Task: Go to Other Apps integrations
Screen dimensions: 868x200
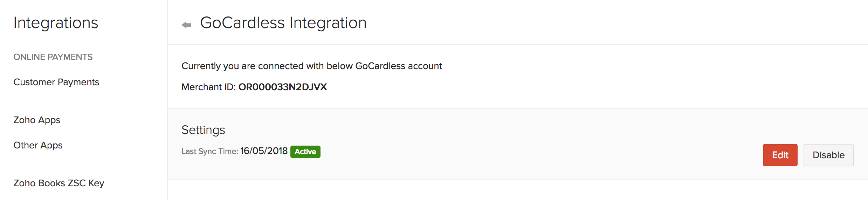Action: (38, 145)
